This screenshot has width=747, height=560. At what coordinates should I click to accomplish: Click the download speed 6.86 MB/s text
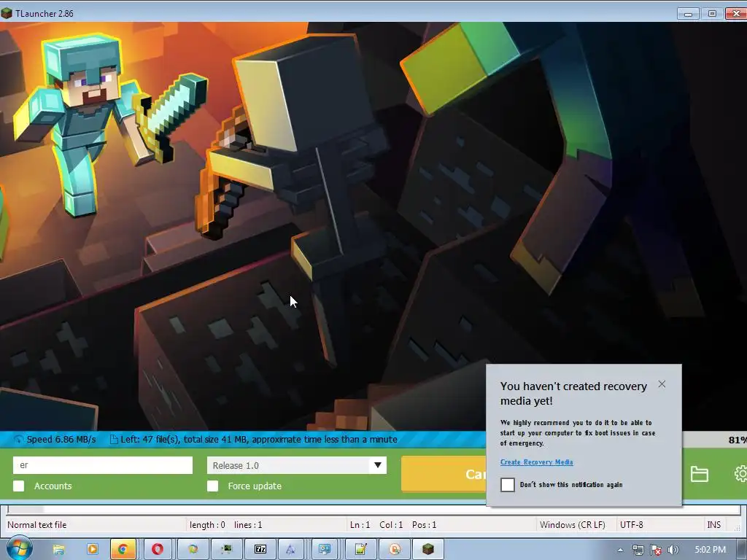pos(61,439)
